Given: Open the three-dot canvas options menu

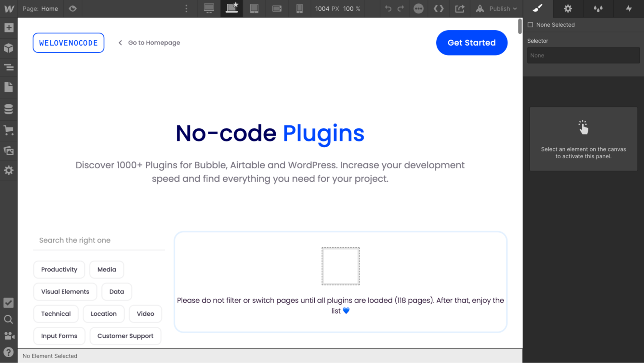Looking at the screenshot, I should 187,8.
